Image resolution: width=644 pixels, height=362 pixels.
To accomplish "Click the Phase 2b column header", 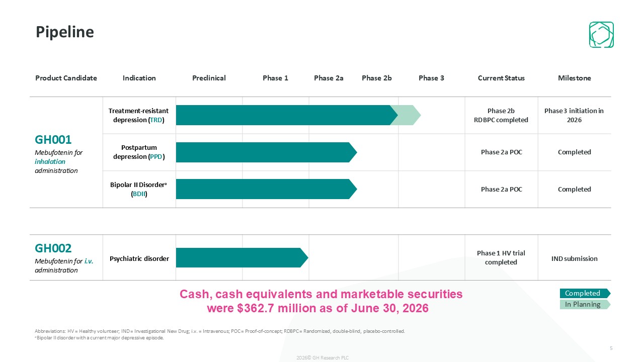I will [x=376, y=78].
